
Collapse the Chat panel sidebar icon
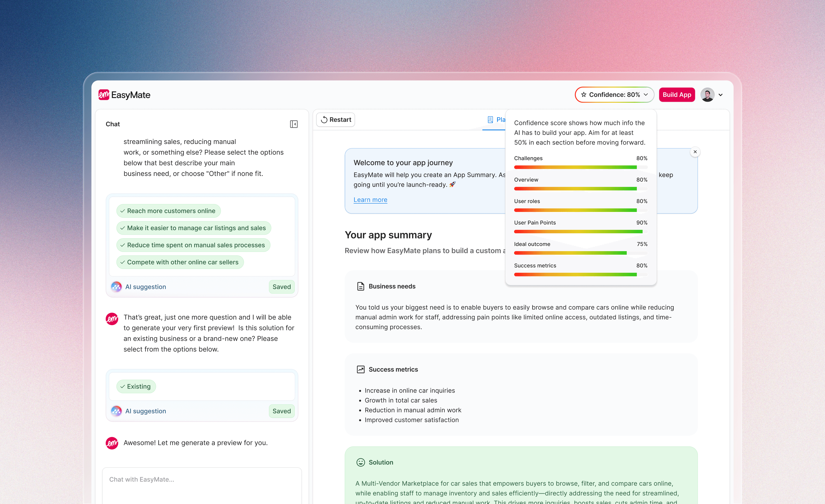point(294,124)
